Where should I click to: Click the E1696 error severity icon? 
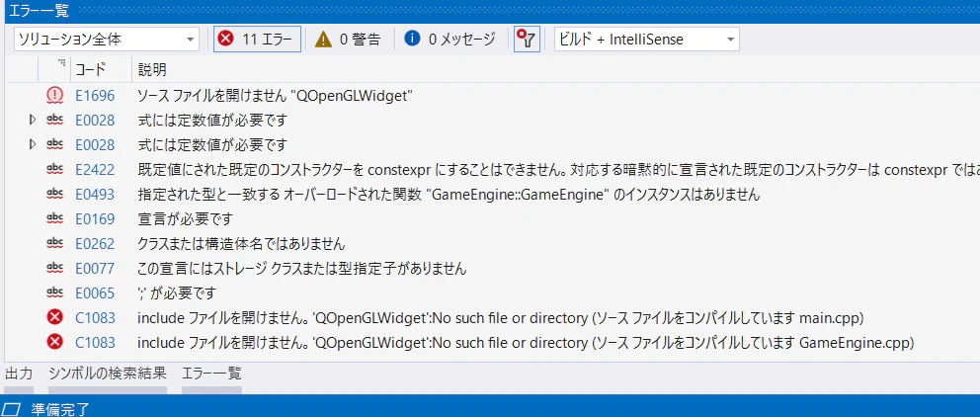click(55, 96)
